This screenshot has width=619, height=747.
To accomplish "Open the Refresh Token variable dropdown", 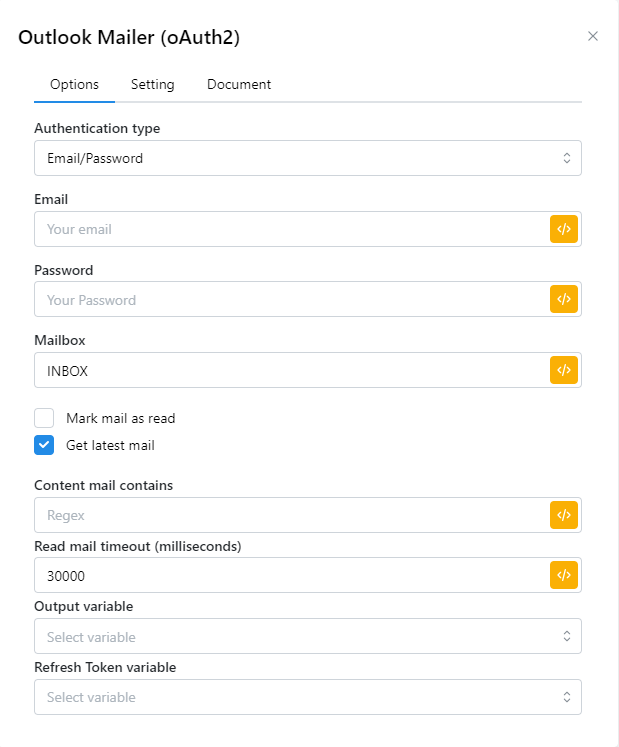I will pyautogui.click(x=307, y=697).
